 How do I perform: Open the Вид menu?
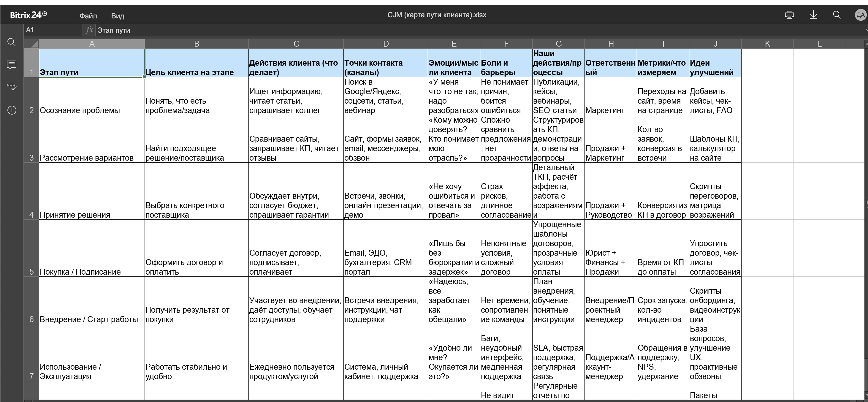coord(118,16)
